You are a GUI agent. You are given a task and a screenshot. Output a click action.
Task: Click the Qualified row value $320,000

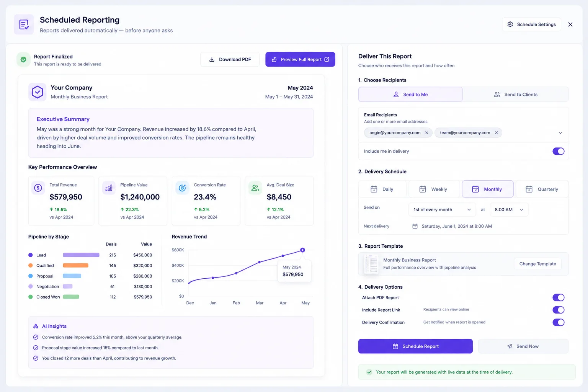143,265
